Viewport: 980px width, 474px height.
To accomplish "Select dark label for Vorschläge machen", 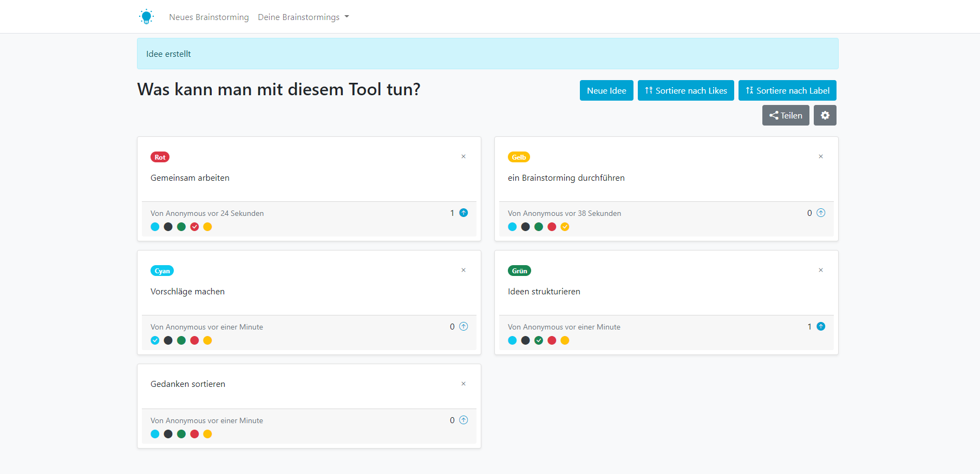I will coord(168,340).
